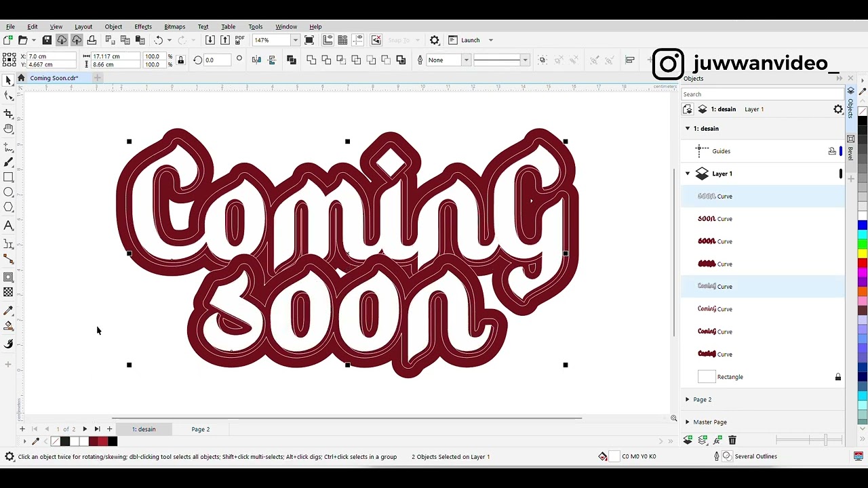Select the Guides row in Objects
This screenshot has width=868, height=488.
pos(763,151)
